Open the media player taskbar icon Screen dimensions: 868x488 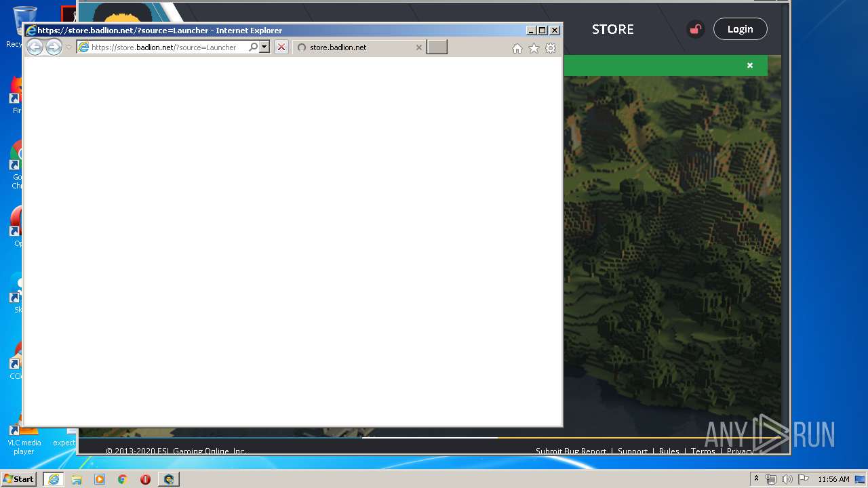pos(100,479)
